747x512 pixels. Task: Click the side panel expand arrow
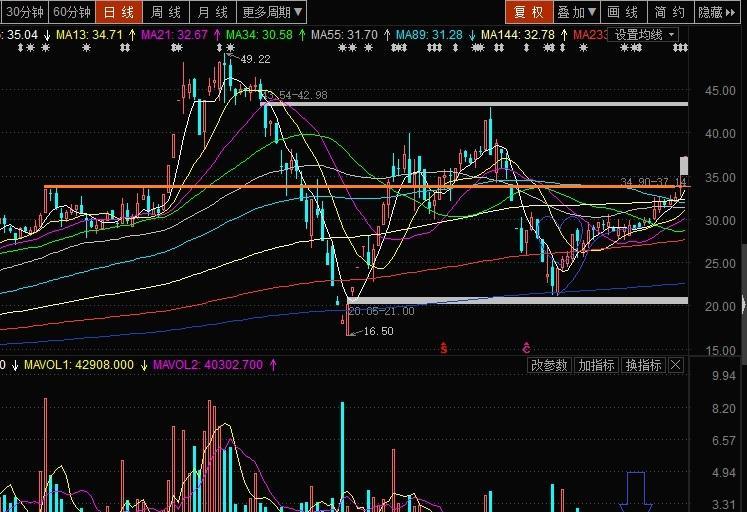point(744,304)
